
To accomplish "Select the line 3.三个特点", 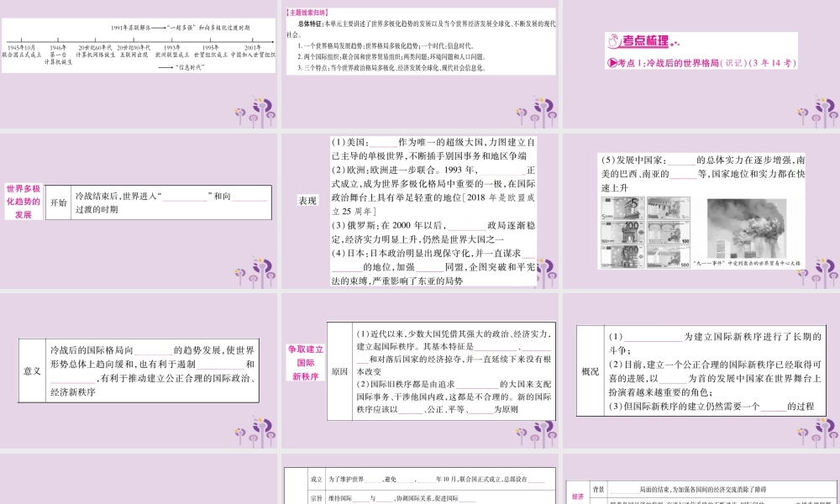I will 392,68.
